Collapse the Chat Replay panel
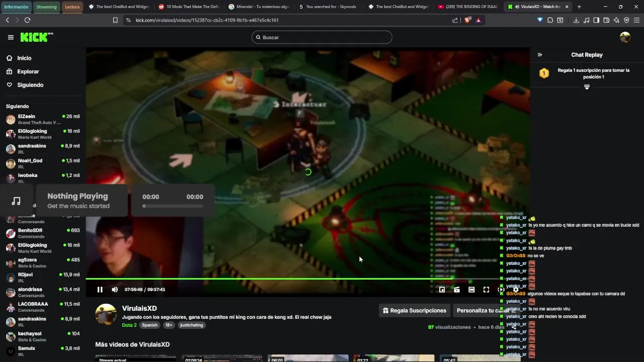This screenshot has height=362, width=644. pyautogui.click(x=540, y=55)
